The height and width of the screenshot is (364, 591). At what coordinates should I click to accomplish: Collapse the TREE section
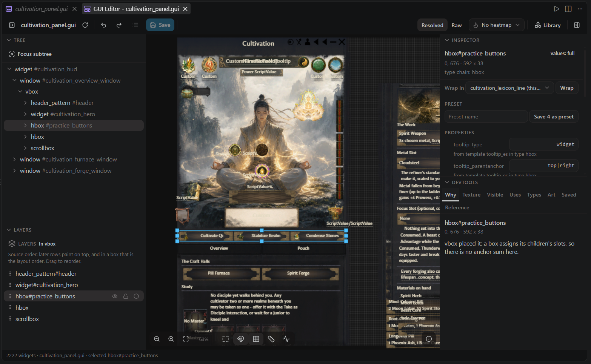(9, 40)
